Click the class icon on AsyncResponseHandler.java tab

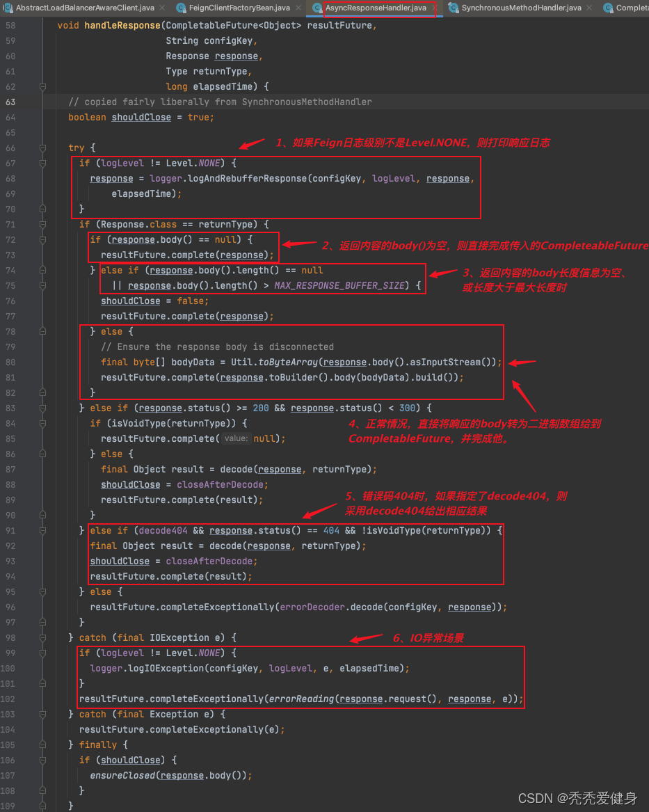317,8
